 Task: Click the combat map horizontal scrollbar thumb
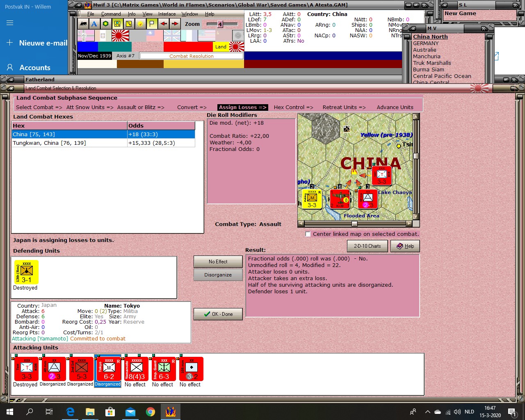pos(354,224)
